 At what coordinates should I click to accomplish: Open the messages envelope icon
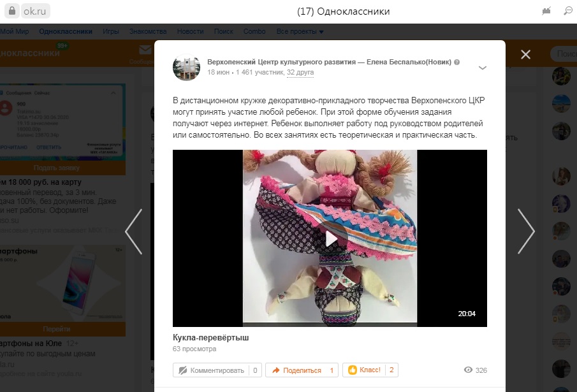click(x=145, y=50)
